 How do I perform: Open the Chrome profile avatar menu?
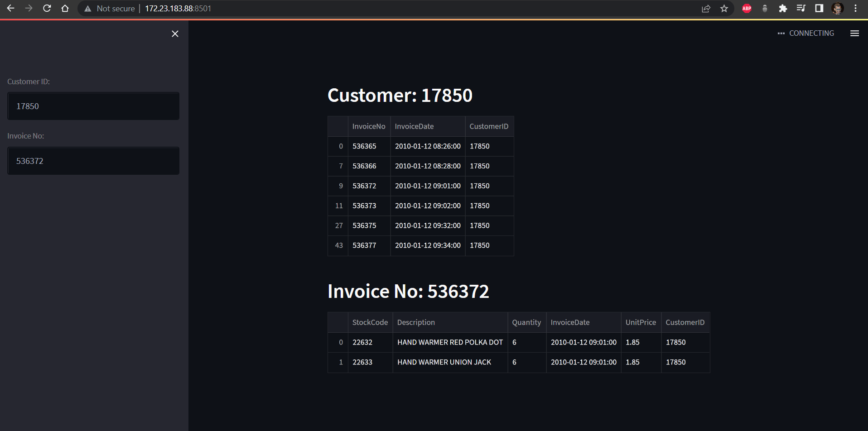pos(838,8)
